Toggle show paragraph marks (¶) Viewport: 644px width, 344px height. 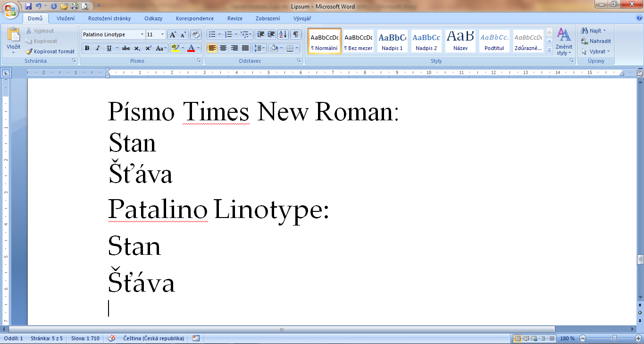[x=296, y=34]
